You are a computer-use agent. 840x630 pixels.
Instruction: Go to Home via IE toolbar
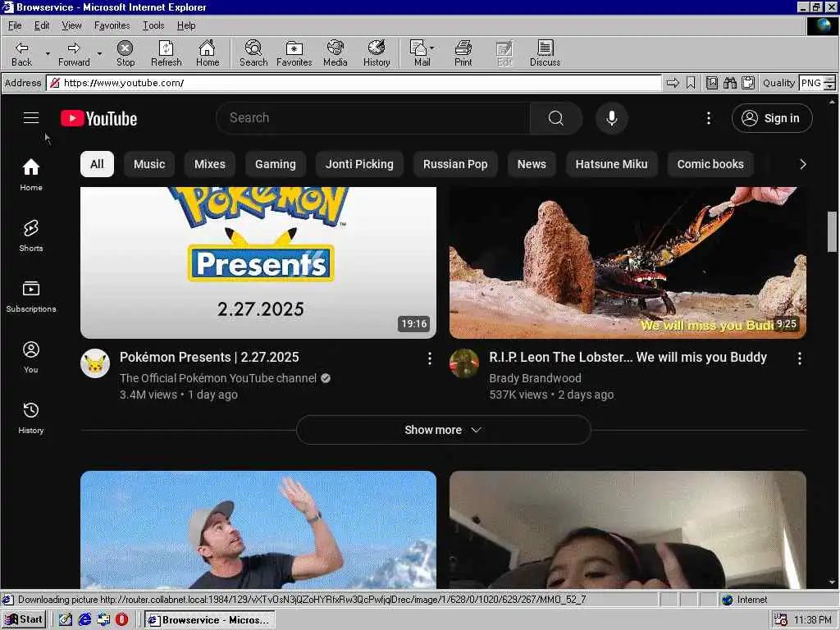coord(208,53)
